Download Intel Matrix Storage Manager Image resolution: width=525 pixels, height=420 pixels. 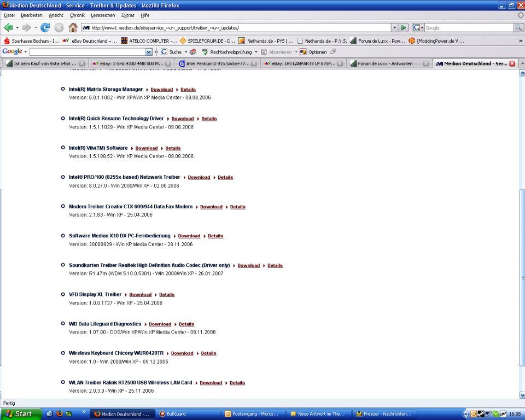point(162,90)
